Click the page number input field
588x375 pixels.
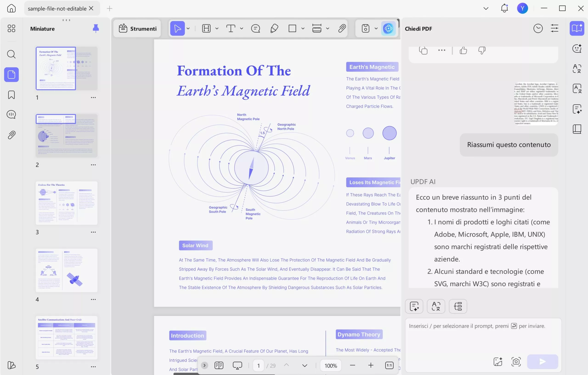click(x=258, y=366)
